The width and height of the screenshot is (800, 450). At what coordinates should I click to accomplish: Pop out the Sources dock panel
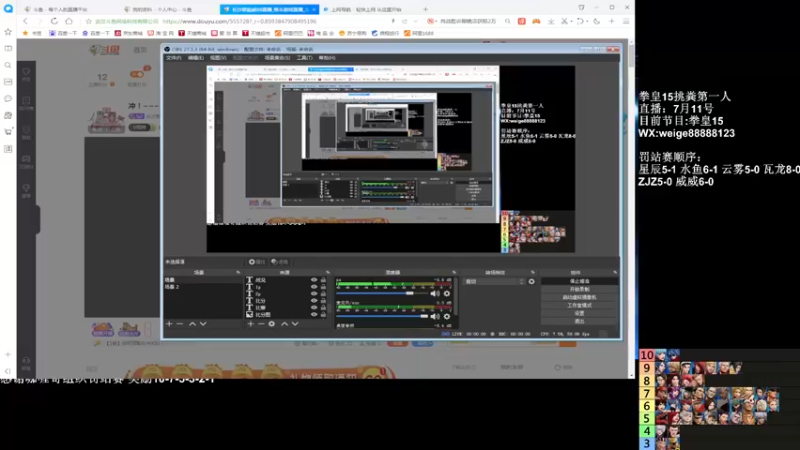click(328, 272)
